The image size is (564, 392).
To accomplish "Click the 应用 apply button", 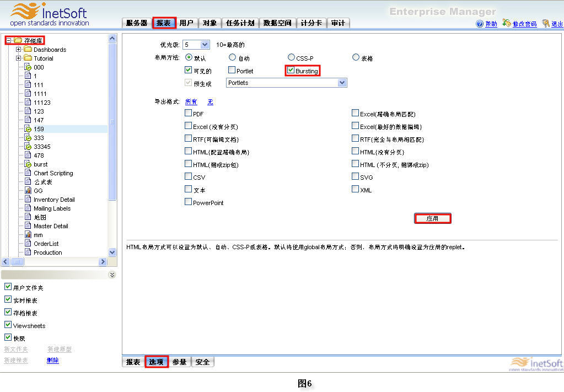I will [x=432, y=218].
